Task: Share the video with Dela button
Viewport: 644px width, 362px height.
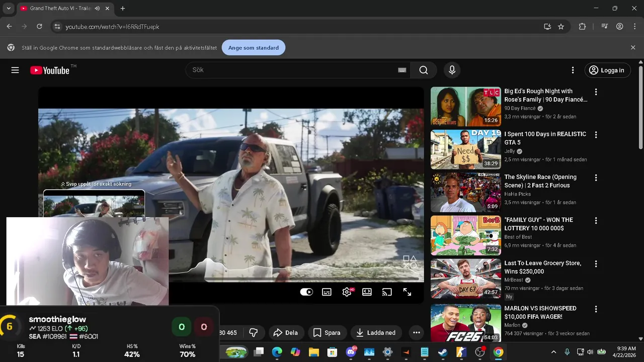Action: (285, 332)
